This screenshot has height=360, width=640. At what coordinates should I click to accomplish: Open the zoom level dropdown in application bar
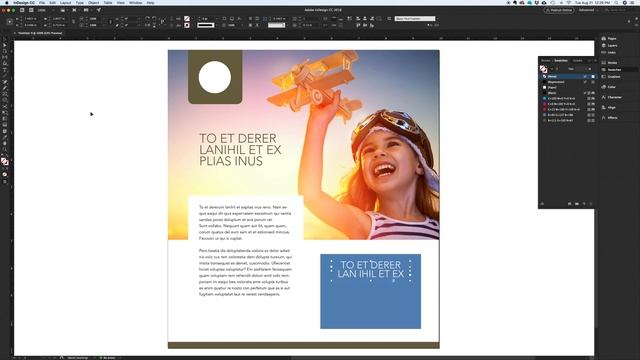point(45,10)
